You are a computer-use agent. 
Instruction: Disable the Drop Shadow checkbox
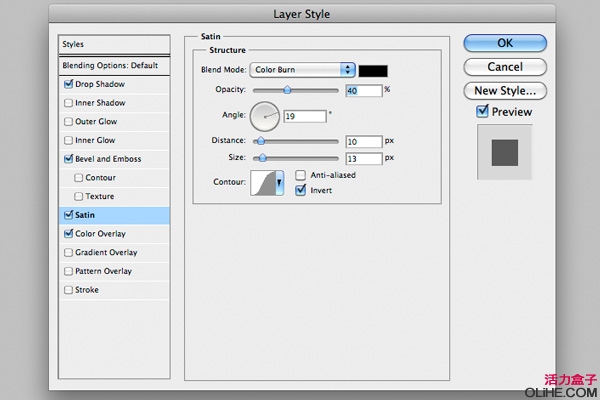click(x=68, y=84)
